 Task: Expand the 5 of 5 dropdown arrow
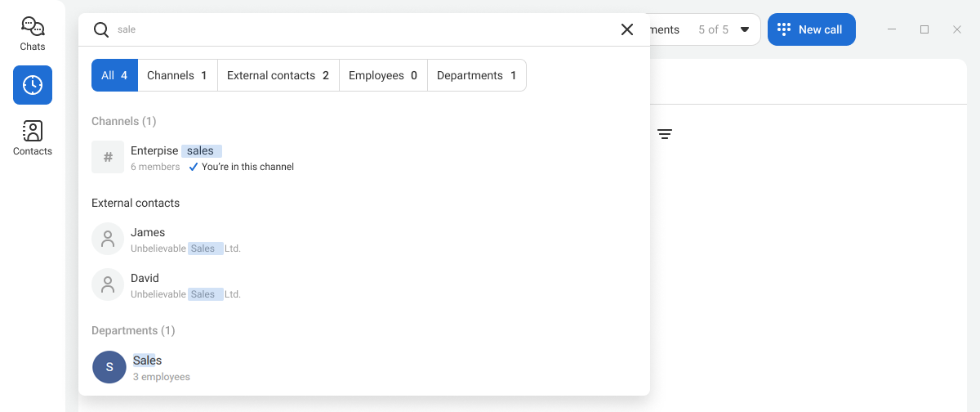pyautogui.click(x=745, y=29)
